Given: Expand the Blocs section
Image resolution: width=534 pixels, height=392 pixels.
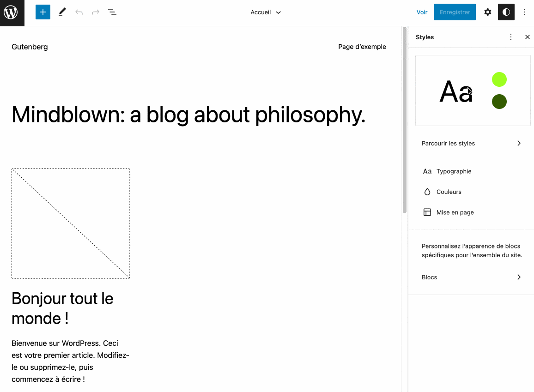Looking at the screenshot, I should [x=471, y=277].
